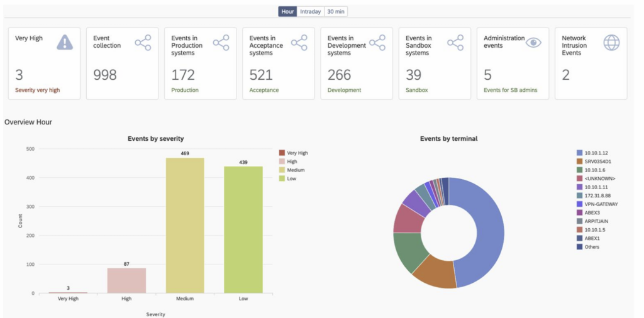This screenshot has width=644, height=318.
Task: Select the Intraday time view
Action: [x=311, y=11]
